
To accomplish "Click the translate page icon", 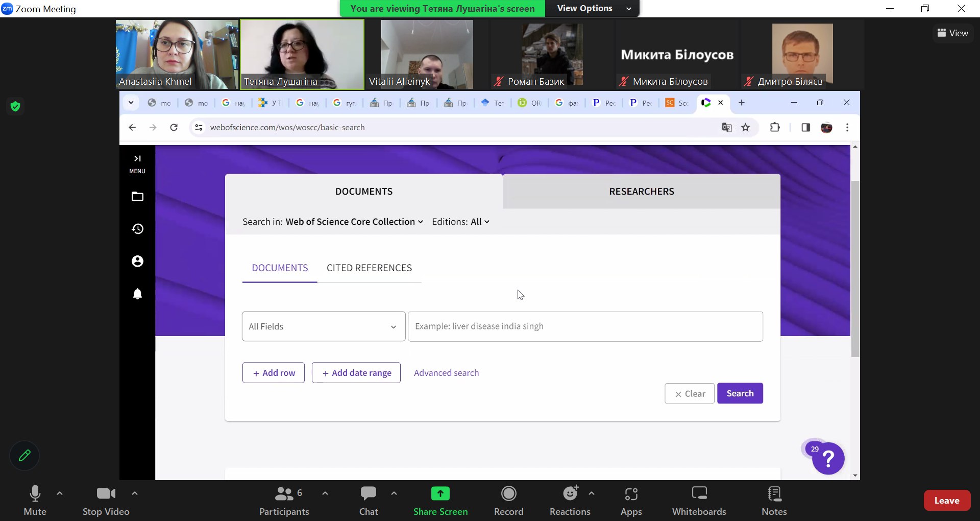I will 727,128.
